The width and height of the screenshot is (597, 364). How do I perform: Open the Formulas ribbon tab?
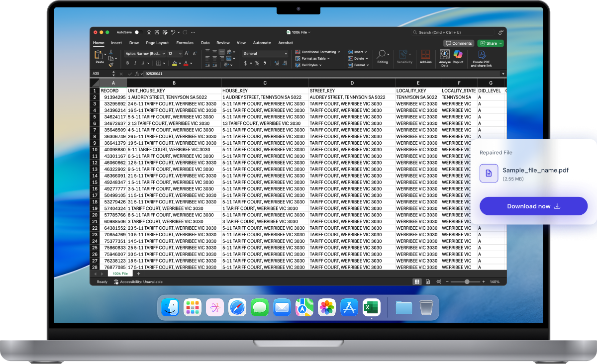click(185, 43)
